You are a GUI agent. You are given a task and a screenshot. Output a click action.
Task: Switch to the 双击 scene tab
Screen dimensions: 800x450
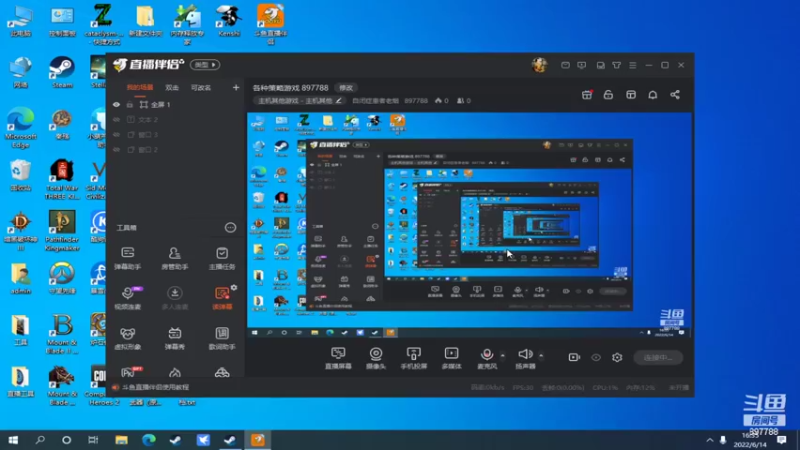(172, 88)
